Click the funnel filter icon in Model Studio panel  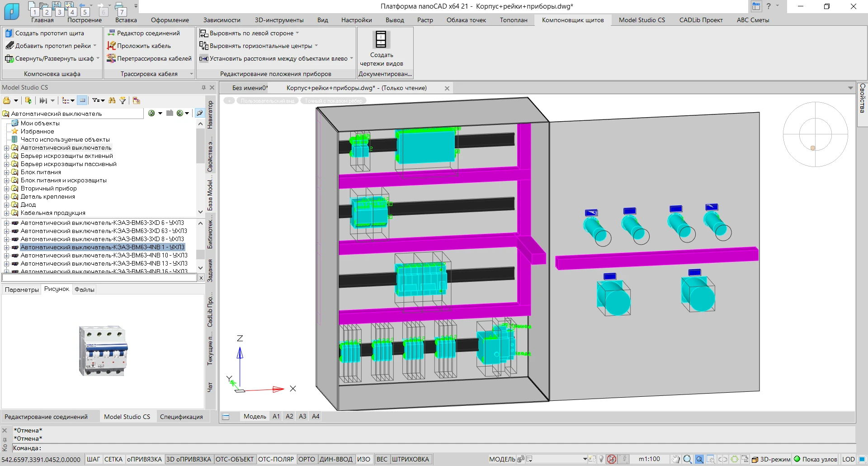pos(123,100)
